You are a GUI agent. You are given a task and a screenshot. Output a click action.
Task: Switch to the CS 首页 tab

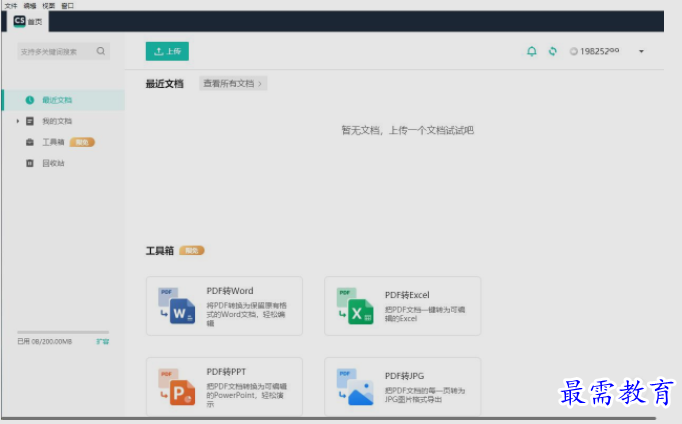27,21
